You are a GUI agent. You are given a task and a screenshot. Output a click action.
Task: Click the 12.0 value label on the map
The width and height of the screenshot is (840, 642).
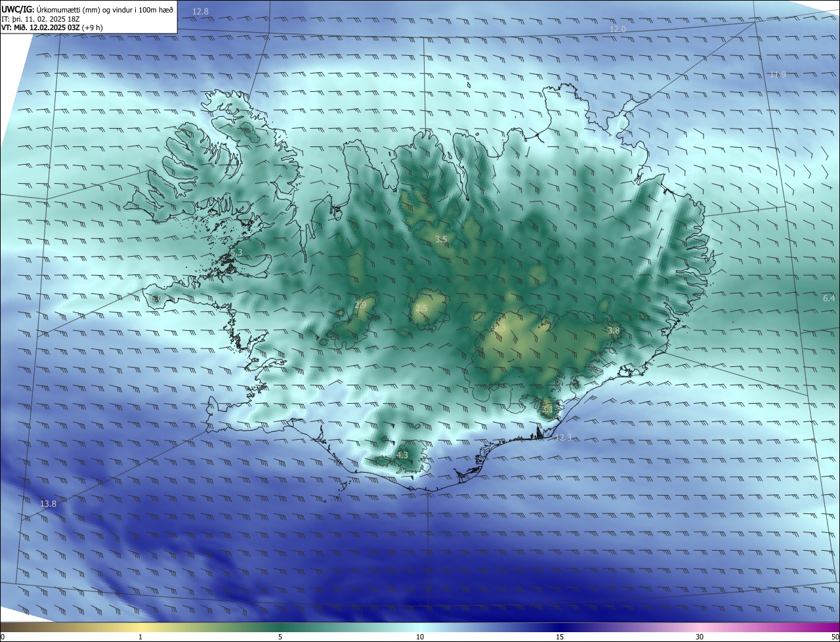coord(618,29)
